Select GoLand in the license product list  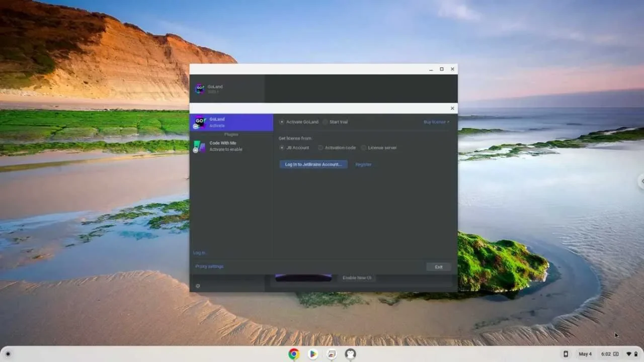[x=231, y=122]
